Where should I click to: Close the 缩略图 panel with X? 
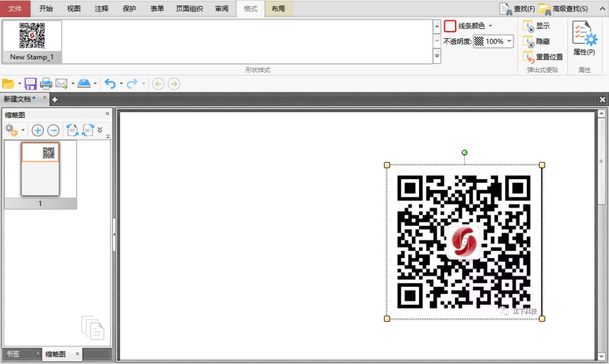click(x=108, y=114)
